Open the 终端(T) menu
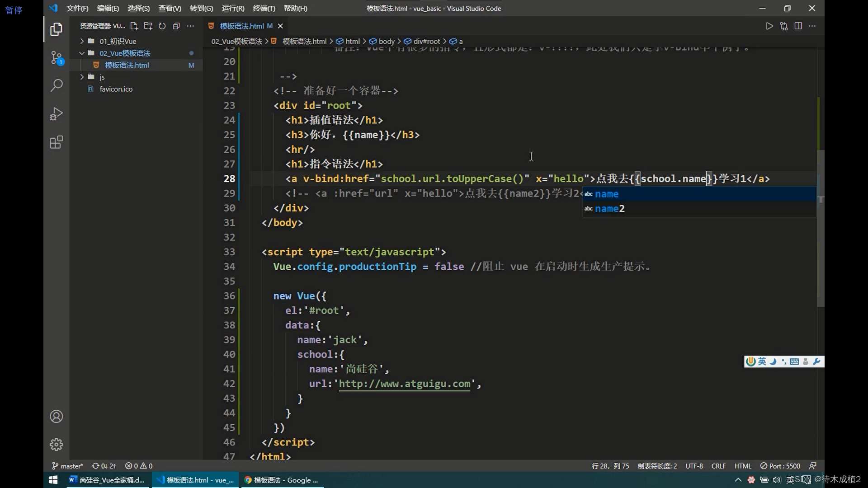Image resolution: width=868 pixels, height=488 pixels. (x=264, y=8)
